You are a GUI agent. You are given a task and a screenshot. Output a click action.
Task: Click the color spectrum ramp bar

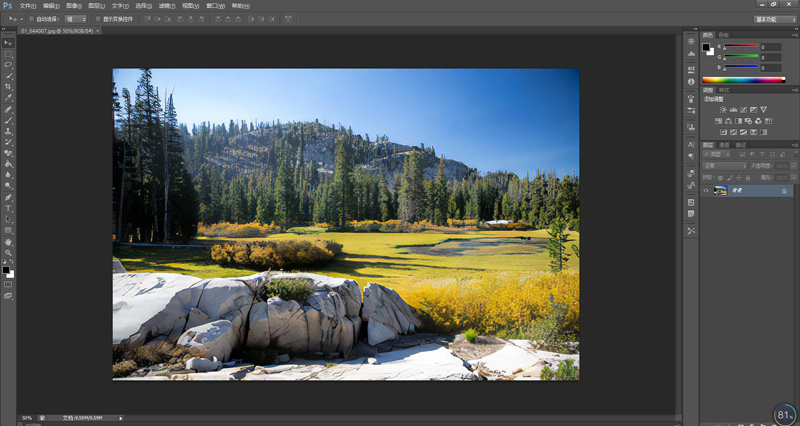743,80
